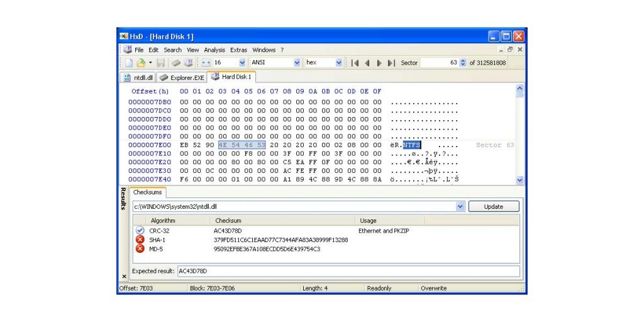Click the Save floppy disk icon
This screenshot has height=322, width=644.
coord(160,63)
